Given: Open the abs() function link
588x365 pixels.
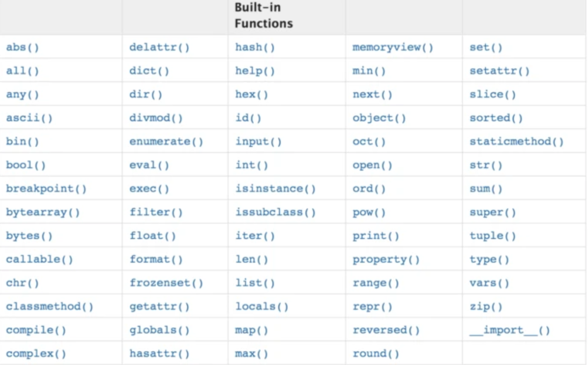Looking at the screenshot, I should 23,48.
